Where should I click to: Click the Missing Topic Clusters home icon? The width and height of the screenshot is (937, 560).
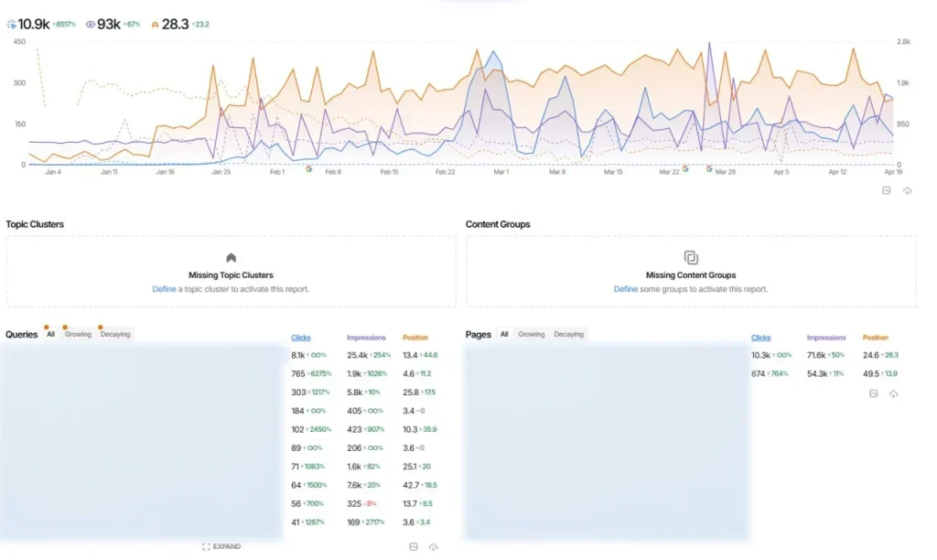point(231,258)
